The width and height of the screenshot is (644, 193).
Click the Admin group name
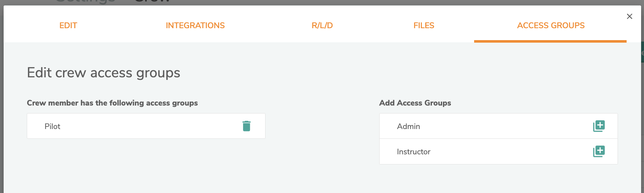click(x=408, y=126)
